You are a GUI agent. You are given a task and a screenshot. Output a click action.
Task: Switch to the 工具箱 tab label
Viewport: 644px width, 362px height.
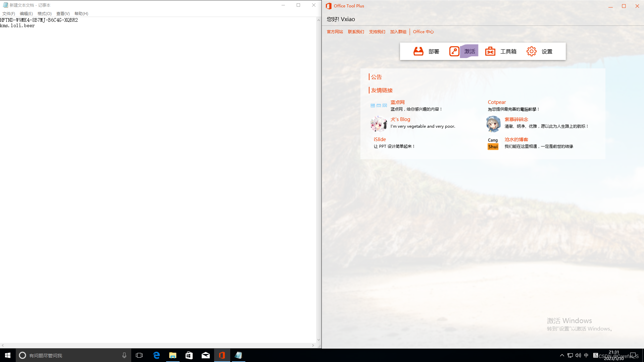click(x=508, y=51)
